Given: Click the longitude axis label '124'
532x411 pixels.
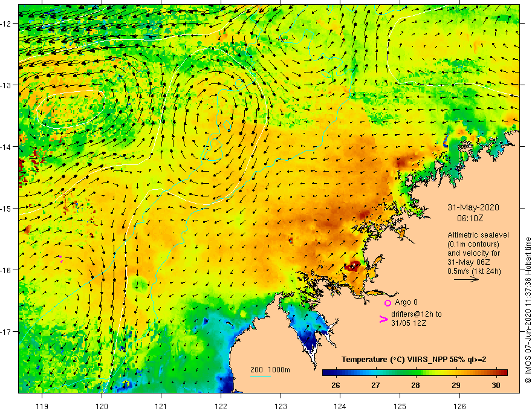Looking at the screenshot, I should pos(340,406).
